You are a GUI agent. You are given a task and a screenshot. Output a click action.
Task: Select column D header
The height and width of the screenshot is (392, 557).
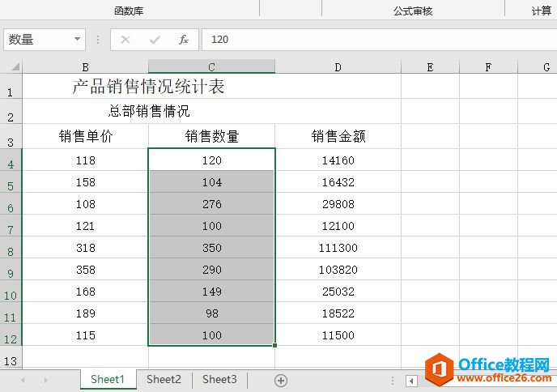[338, 66]
